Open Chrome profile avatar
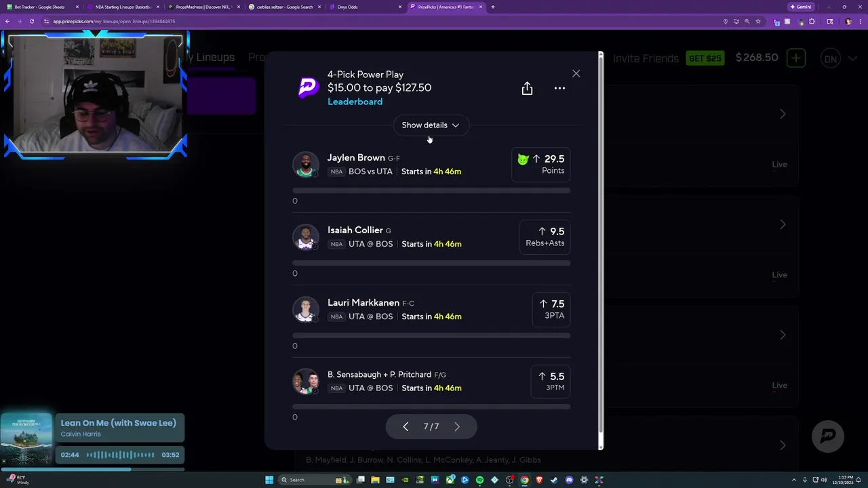The height and width of the screenshot is (488, 868). tap(848, 21)
